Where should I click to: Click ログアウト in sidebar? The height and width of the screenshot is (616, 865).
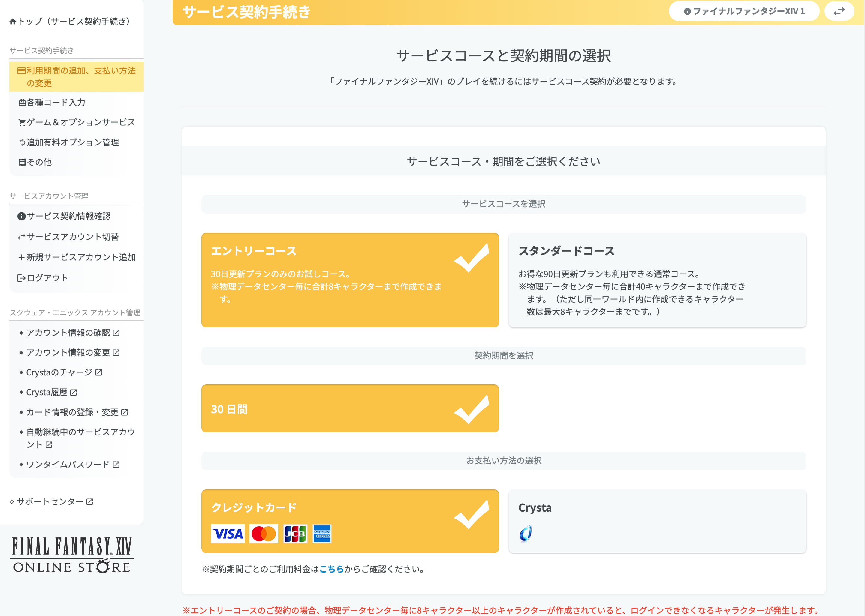[x=43, y=278]
